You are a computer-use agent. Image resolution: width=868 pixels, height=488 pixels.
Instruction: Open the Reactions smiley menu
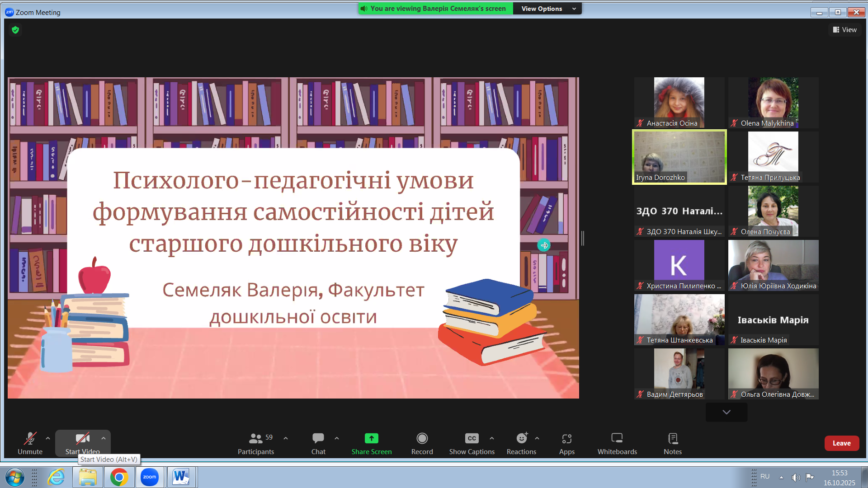pyautogui.click(x=522, y=438)
